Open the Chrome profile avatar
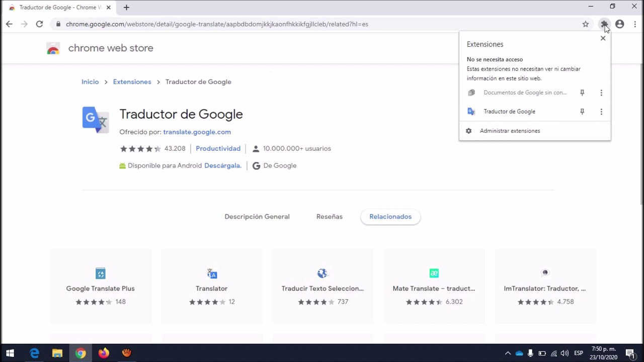 pyautogui.click(x=620, y=24)
